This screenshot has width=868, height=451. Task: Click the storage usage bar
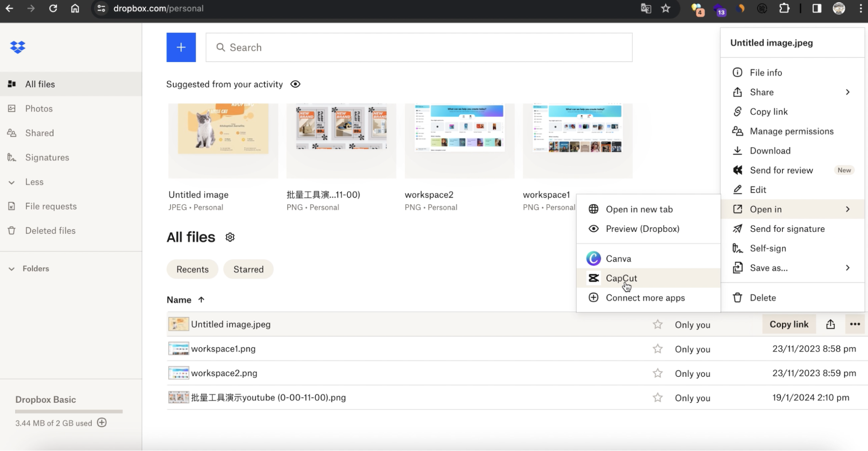[68, 411]
